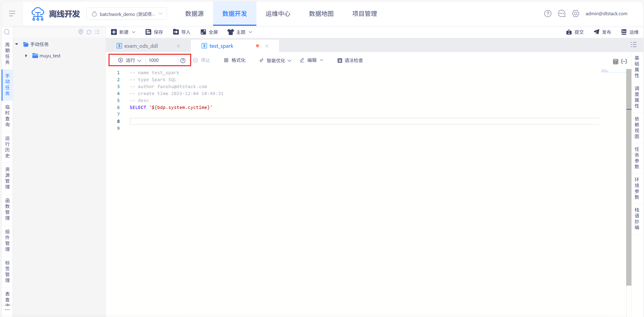
Task: Open the help question-mark icon in header
Action: (548, 13)
